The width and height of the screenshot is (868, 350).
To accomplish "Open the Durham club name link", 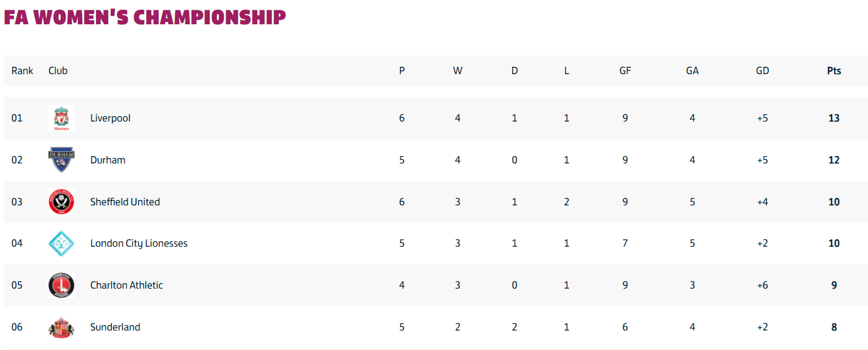I will (108, 160).
